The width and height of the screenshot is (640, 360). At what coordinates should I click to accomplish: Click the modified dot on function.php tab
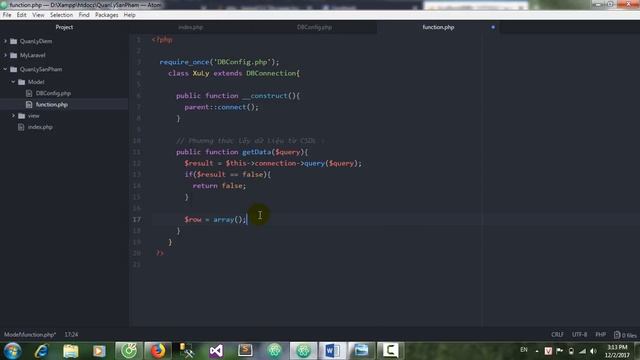[493, 27]
